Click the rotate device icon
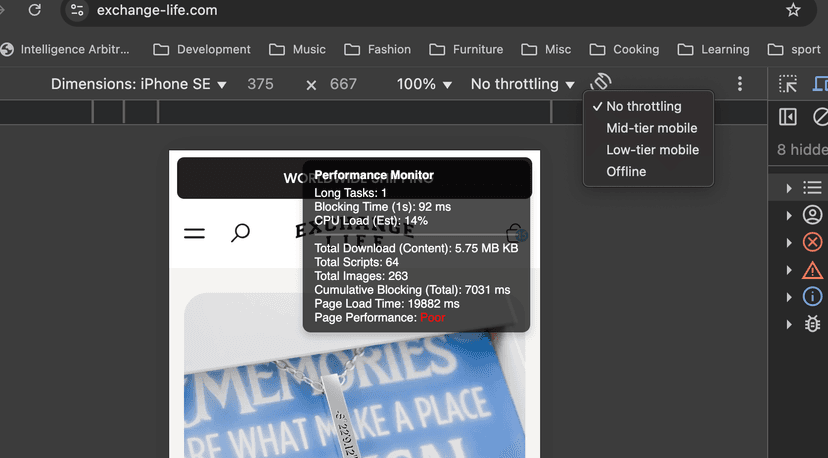The width and height of the screenshot is (828, 458). pos(601,82)
